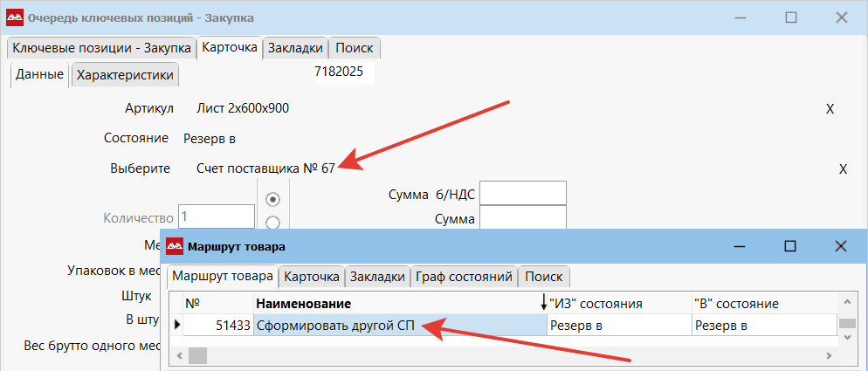Click the Сумма б/НДС input field

pos(523,194)
